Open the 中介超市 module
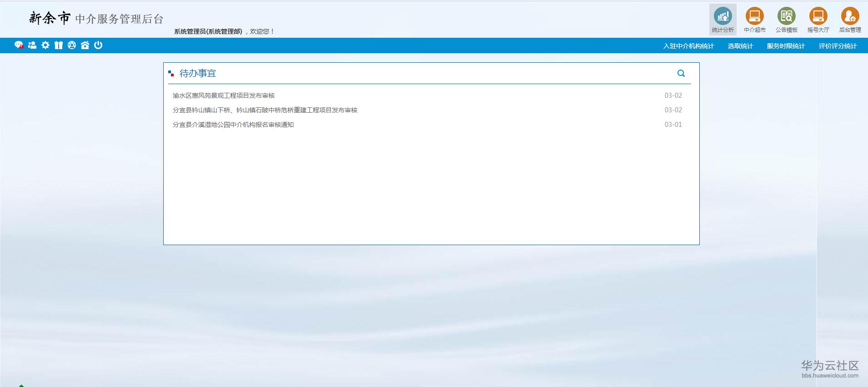 754,20
